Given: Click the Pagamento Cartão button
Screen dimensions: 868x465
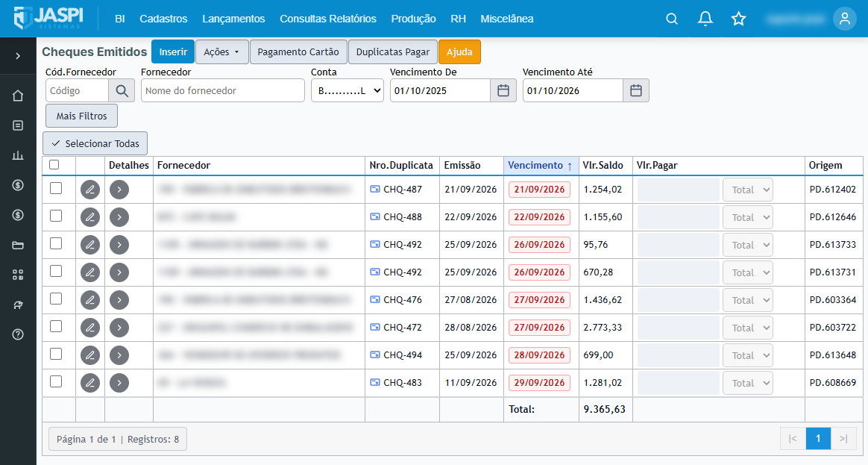Looking at the screenshot, I should pos(298,52).
